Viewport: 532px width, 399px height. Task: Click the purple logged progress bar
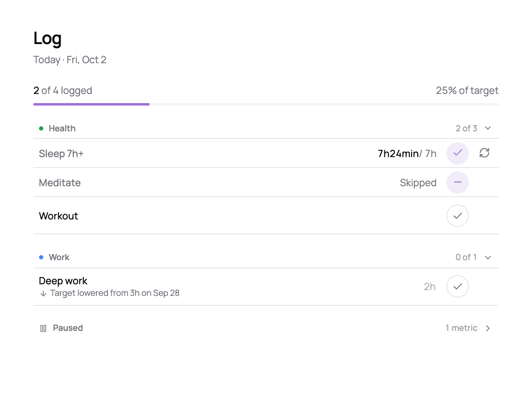click(91, 104)
